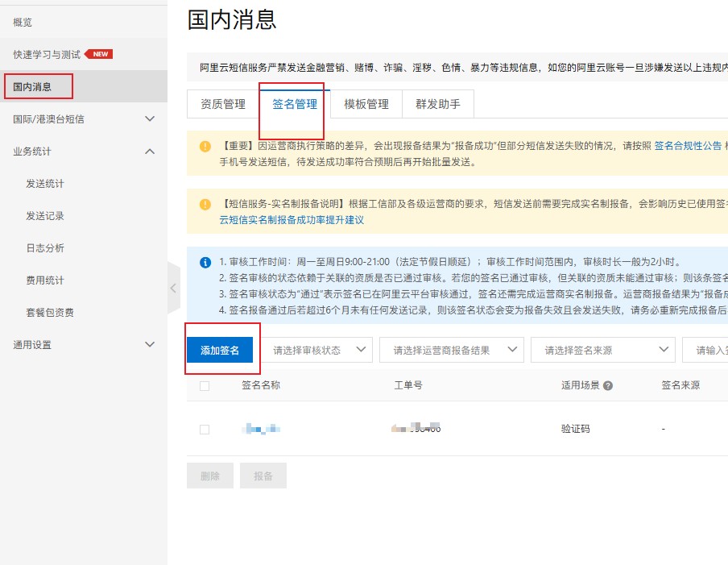This screenshot has height=565, width=728.
Task: Click the 适用场景 help question icon
Action: (x=608, y=385)
